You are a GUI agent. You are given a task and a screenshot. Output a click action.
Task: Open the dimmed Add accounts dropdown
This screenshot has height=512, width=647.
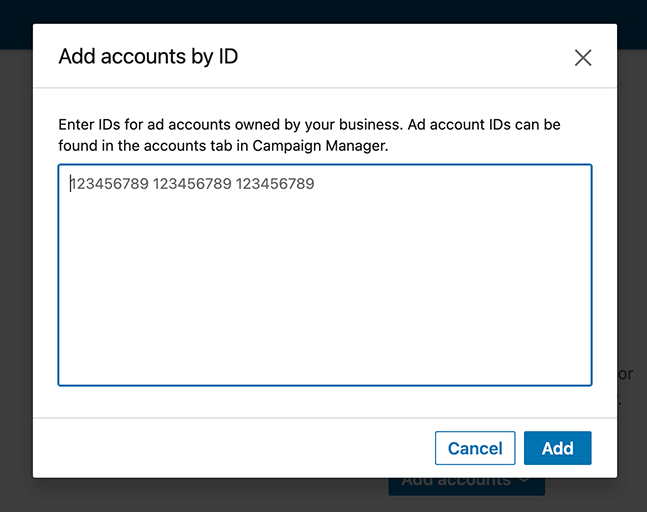coord(455,485)
